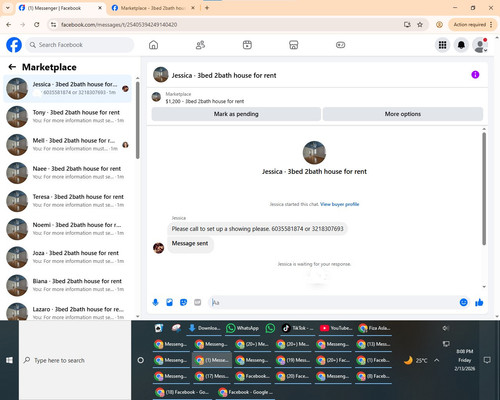Reload the page

[x=37, y=24]
